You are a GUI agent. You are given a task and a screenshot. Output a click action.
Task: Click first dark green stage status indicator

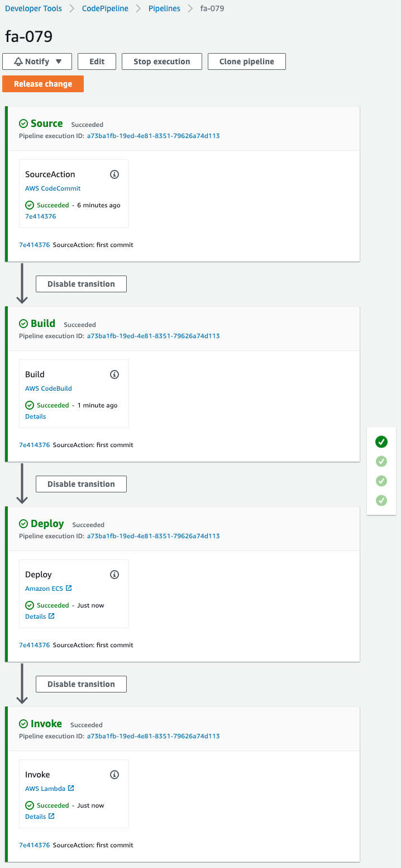click(381, 442)
